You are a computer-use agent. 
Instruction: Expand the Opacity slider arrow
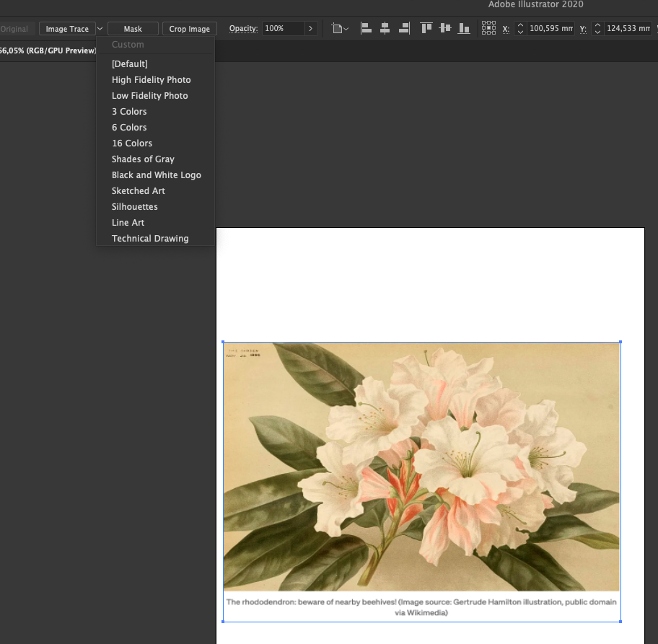(x=310, y=29)
